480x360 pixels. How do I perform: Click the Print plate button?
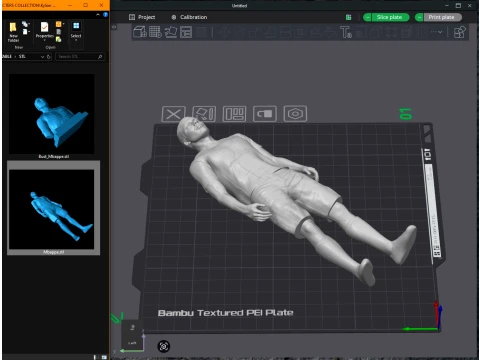click(x=442, y=17)
